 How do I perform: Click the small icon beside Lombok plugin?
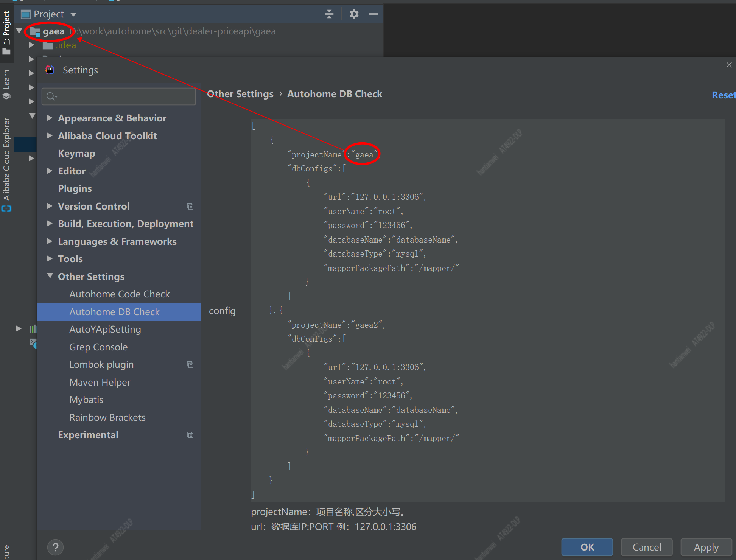pos(190,364)
